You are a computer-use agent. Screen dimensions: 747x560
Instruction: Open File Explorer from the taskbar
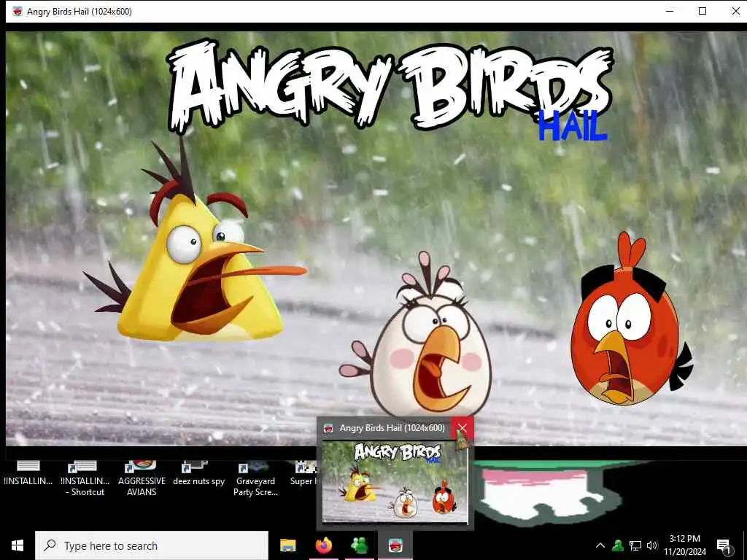pos(287,545)
